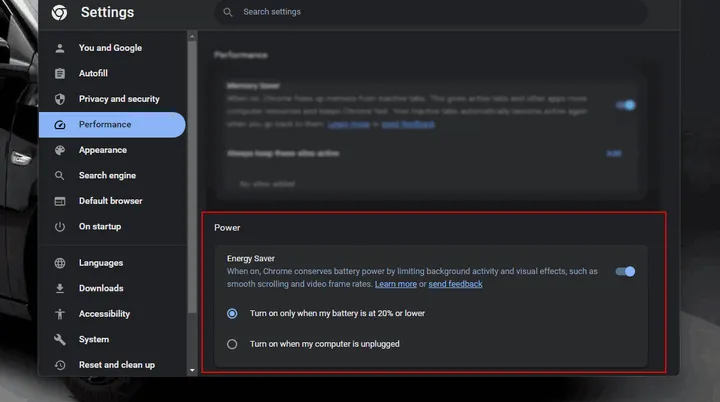Select battery at 20% or lower option
Screen dimensions: 720x402
[232, 313]
